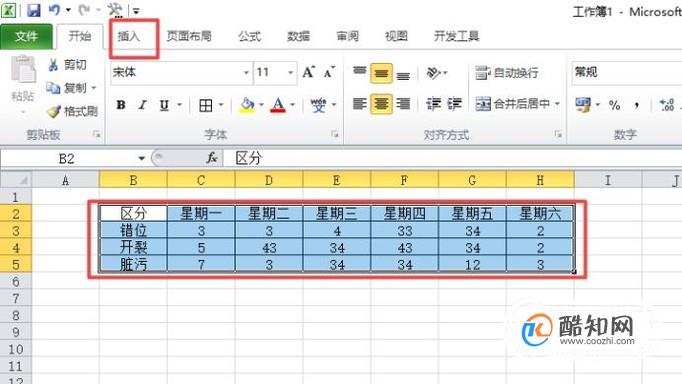Click the Cut (剪切) scissors icon
Image resolution: width=682 pixels, height=384 pixels.
pos(53,65)
